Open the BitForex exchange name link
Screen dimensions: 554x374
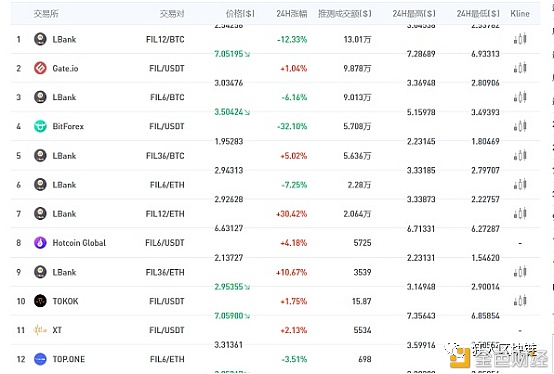[68, 126]
